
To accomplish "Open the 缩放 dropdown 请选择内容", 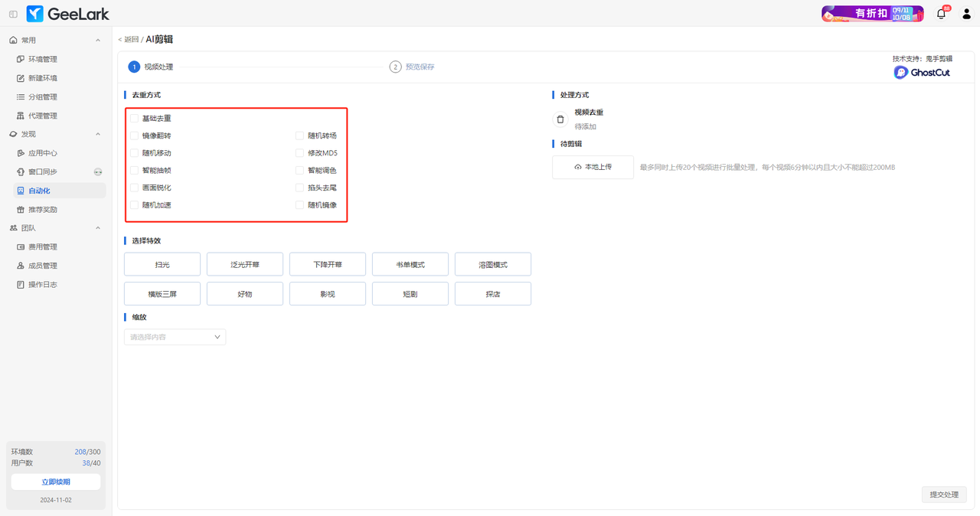I will [x=175, y=337].
